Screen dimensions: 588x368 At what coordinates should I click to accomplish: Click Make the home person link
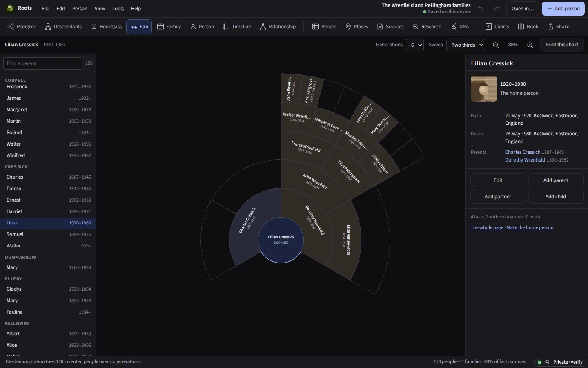pyautogui.click(x=530, y=227)
